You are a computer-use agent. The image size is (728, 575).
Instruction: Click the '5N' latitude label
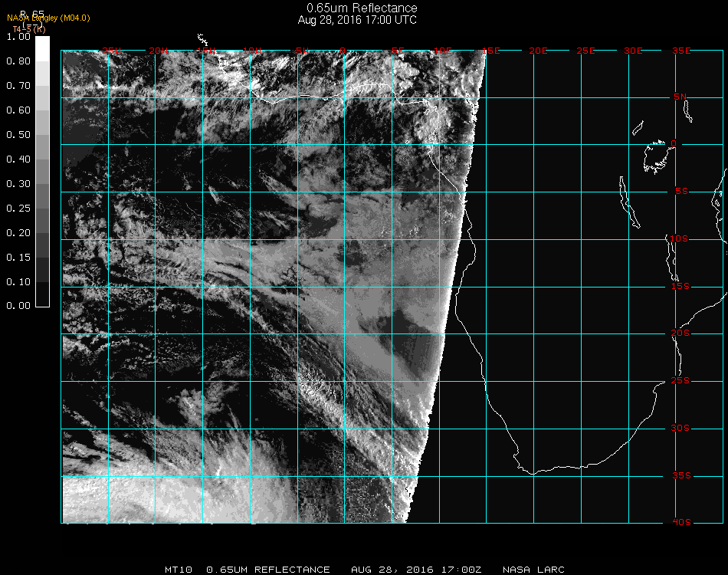click(x=680, y=97)
